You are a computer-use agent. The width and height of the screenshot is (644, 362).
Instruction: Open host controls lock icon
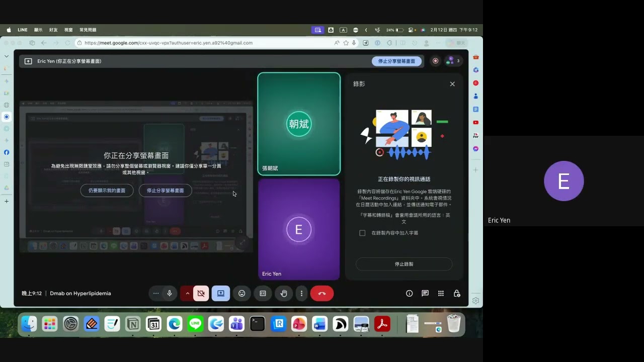(457, 293)
